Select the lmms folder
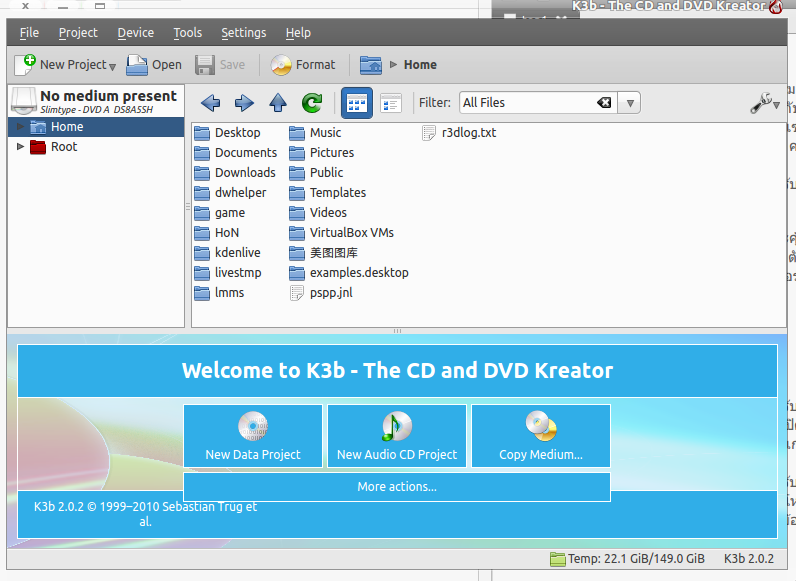 pyautogui.click(x=219, y=293)
